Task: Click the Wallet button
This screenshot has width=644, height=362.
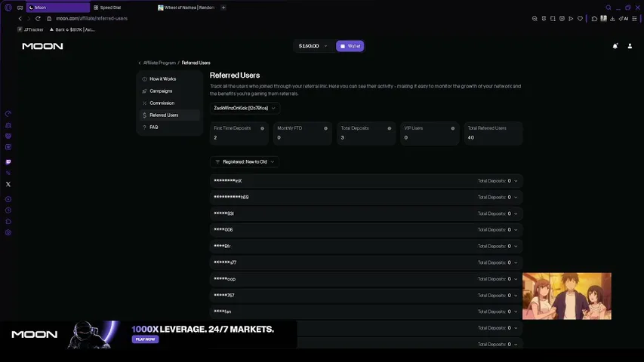Action: [350, 46]
